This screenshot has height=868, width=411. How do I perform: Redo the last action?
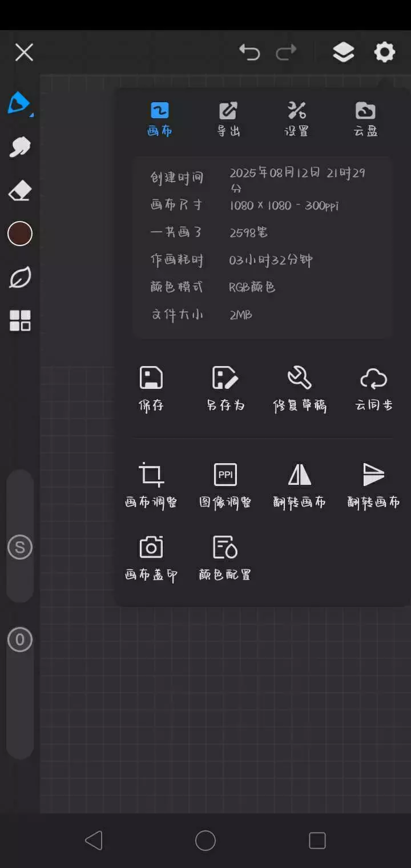[x=286, y=53]
